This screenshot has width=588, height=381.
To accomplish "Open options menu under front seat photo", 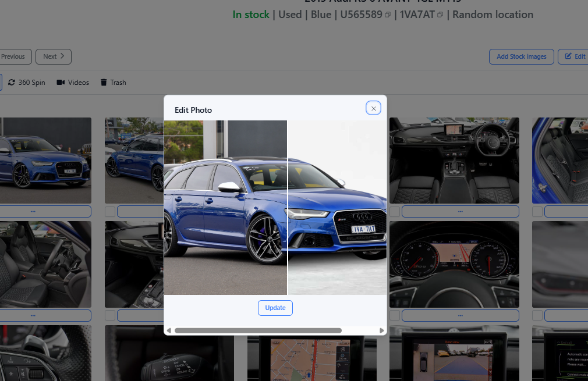I will click(45, 315).
